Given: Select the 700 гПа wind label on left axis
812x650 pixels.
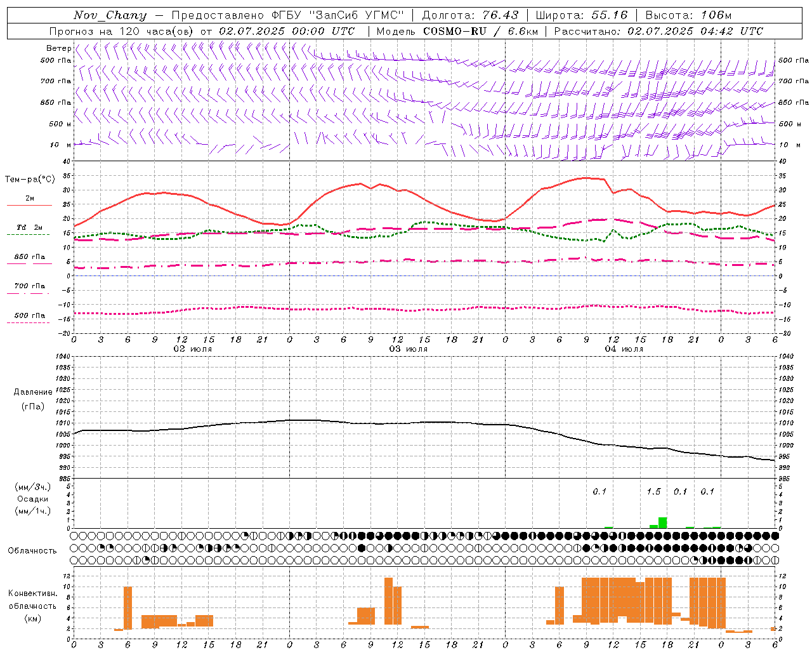Looking at the screenshot, I should point(56,81).
